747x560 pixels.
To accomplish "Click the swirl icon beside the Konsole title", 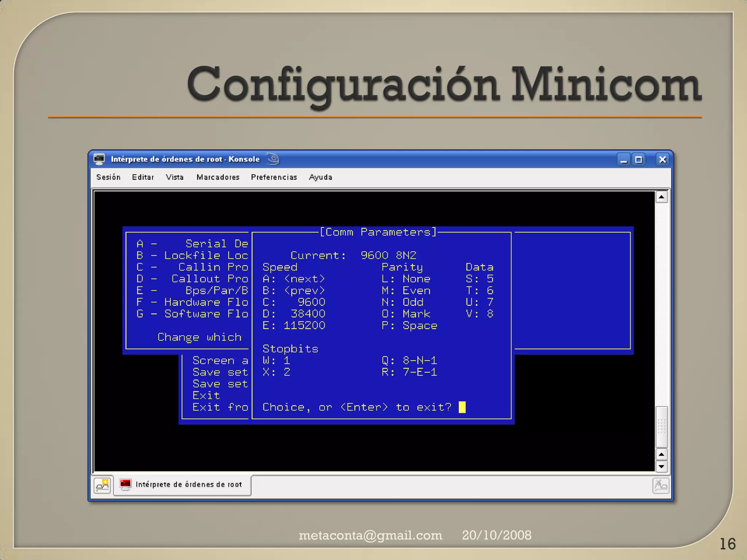I will pyautogui.click(x=273, y=159).
